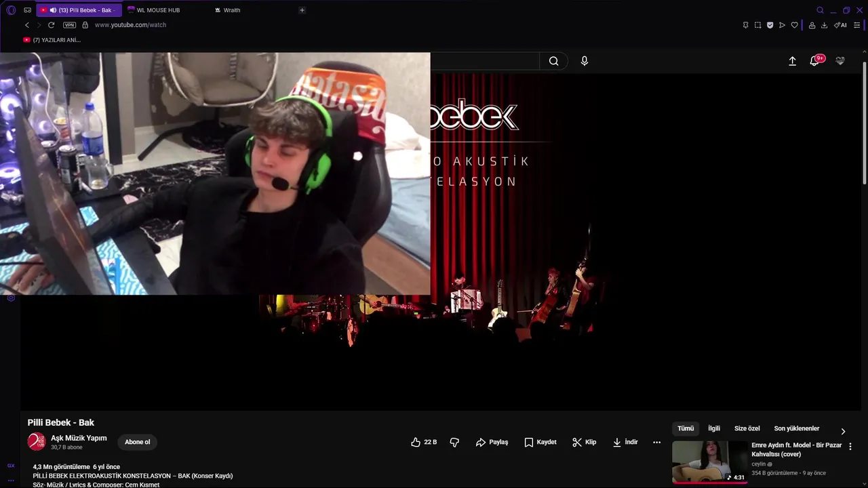
Task: Like the video, 22 B
Action: [x=424, y=442]
